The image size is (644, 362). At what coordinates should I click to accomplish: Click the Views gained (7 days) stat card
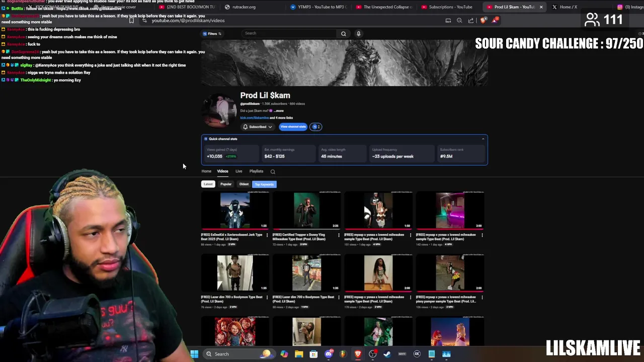point(231,153)
